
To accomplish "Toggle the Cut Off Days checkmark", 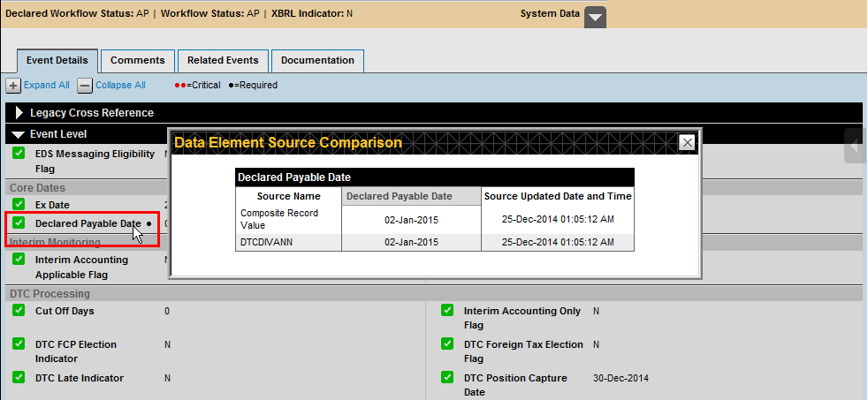I will tap(19, 310).
